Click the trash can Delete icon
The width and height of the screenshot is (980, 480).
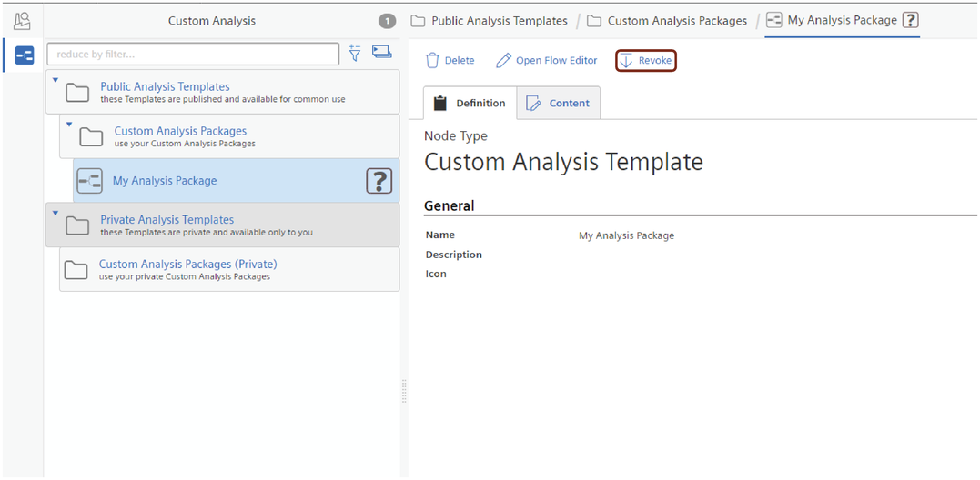point(432,61)
